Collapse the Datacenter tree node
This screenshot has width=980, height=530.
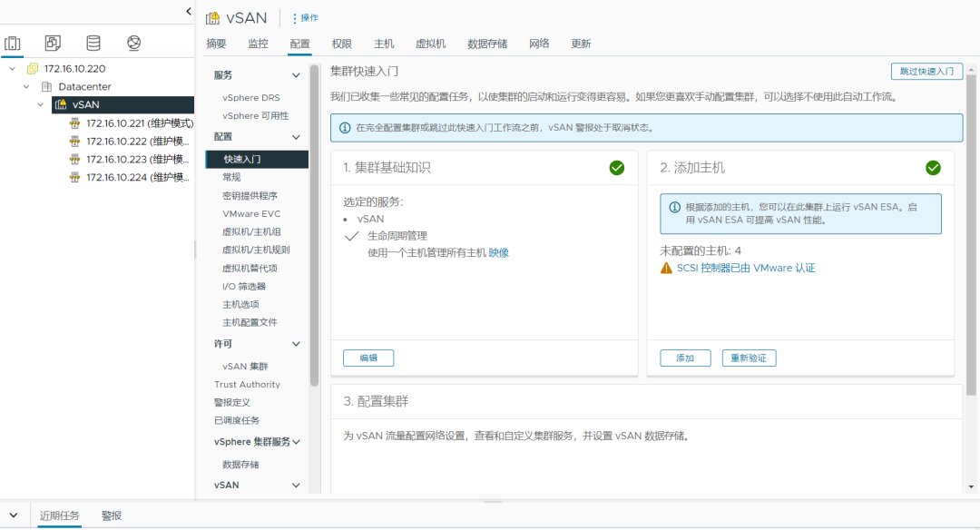[26, 87]
